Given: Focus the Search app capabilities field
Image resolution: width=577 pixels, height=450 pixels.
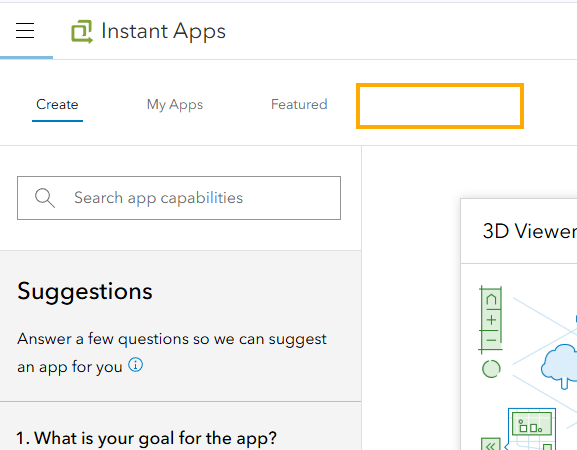Looking at the screenshot, I should [179, 198].
